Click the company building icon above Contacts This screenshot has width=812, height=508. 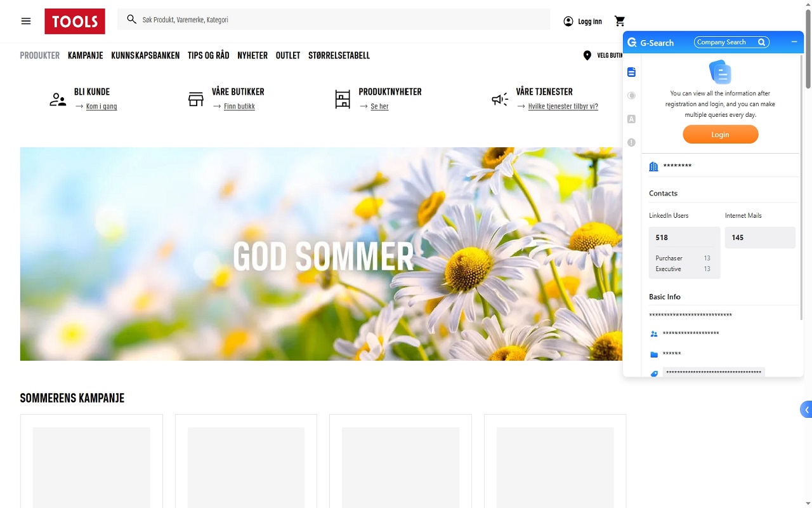(x=653, y=166)
